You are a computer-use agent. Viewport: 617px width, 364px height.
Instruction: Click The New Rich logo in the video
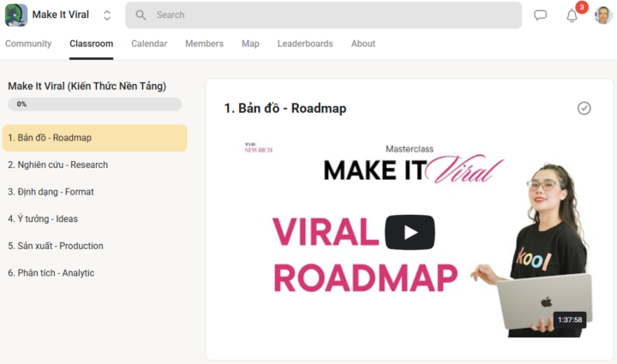pyautogui.click(x=258, y=148)
